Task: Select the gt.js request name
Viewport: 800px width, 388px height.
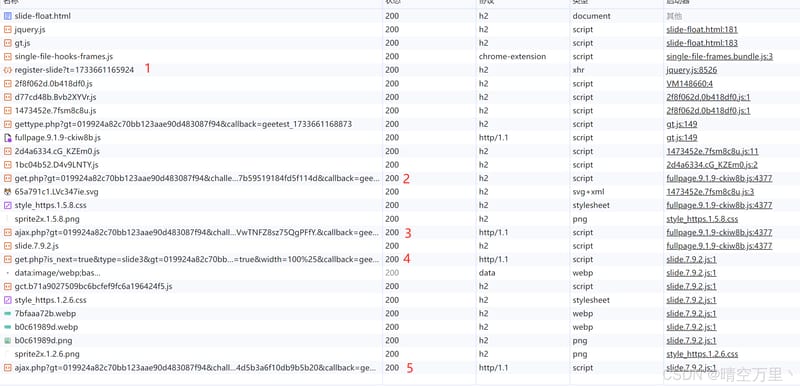Action: pyautogui.click(x=23, y=43)
